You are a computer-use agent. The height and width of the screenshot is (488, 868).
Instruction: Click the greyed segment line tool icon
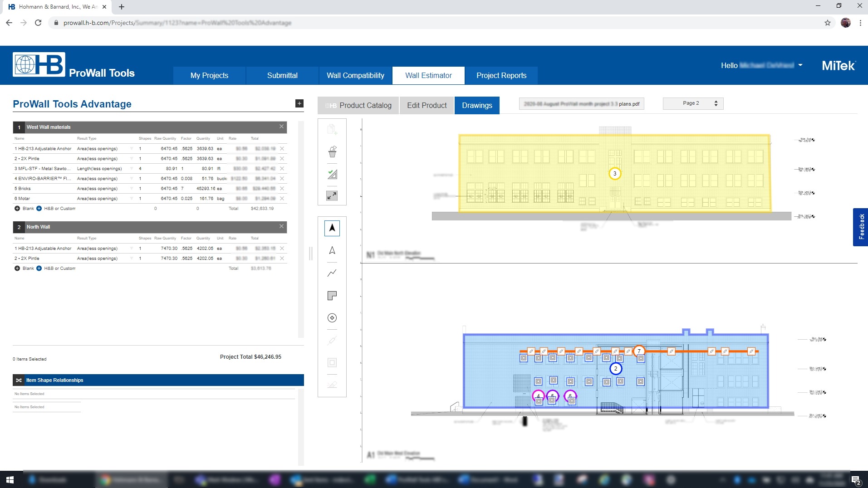pos(332,340)
